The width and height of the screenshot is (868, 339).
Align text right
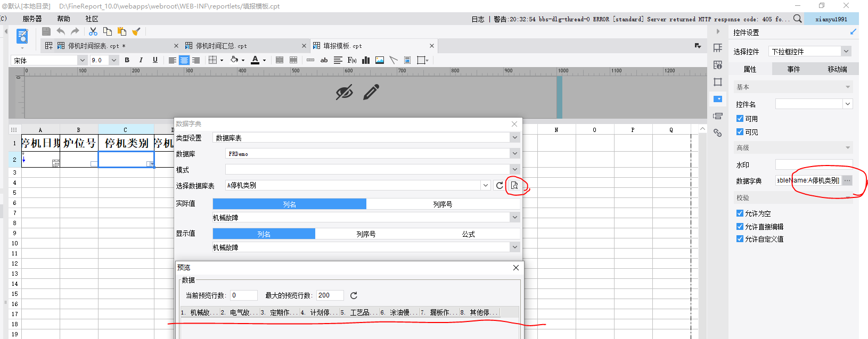coord(196,60)
